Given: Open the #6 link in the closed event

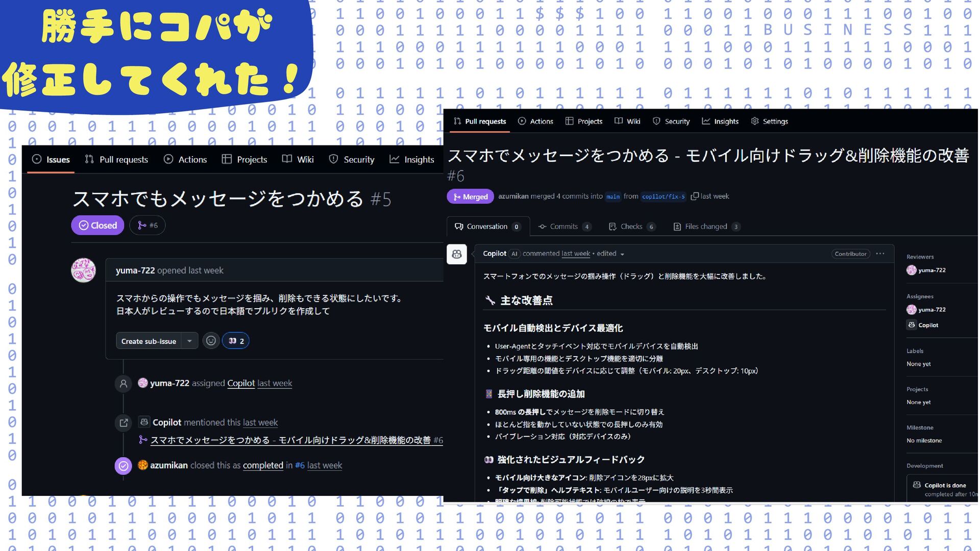Looking at the screenshot, I should [300, 465].
